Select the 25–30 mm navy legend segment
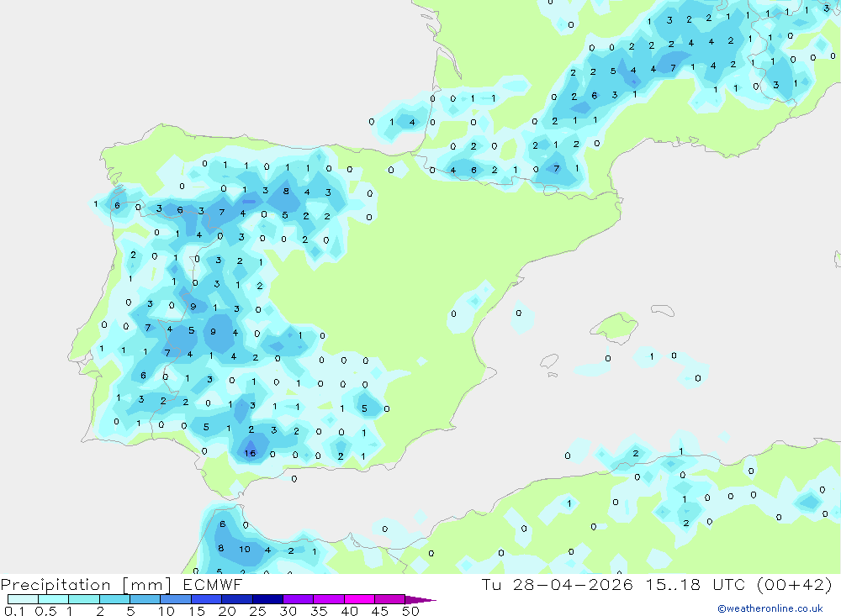Image resolution: width=841 pixels, height=616 pixels. click(x=267, y=599)
